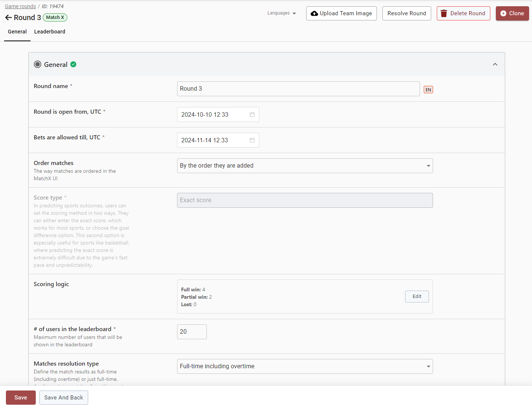Click the Upload Team Image button

341,13
